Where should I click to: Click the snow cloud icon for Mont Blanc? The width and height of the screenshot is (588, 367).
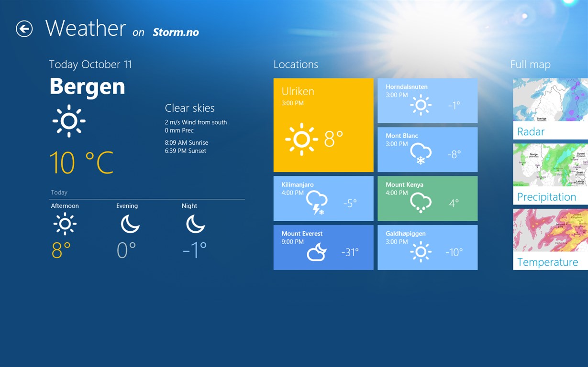(421, 154)
